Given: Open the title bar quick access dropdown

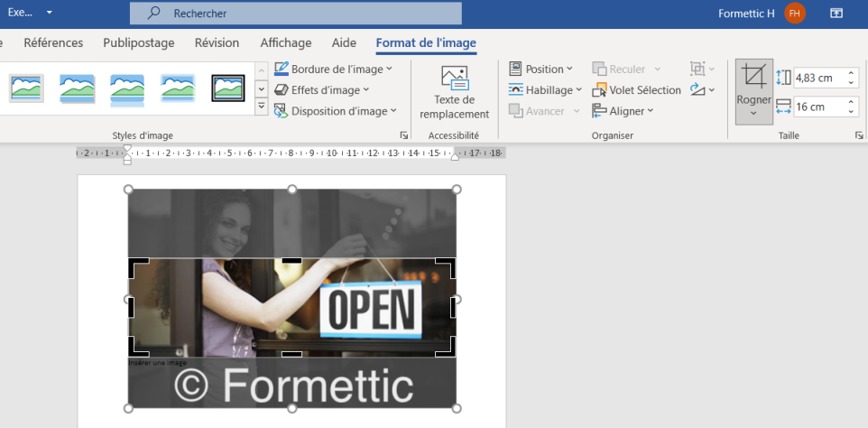Looking at the screenshot, I should [x=50, y=12].
